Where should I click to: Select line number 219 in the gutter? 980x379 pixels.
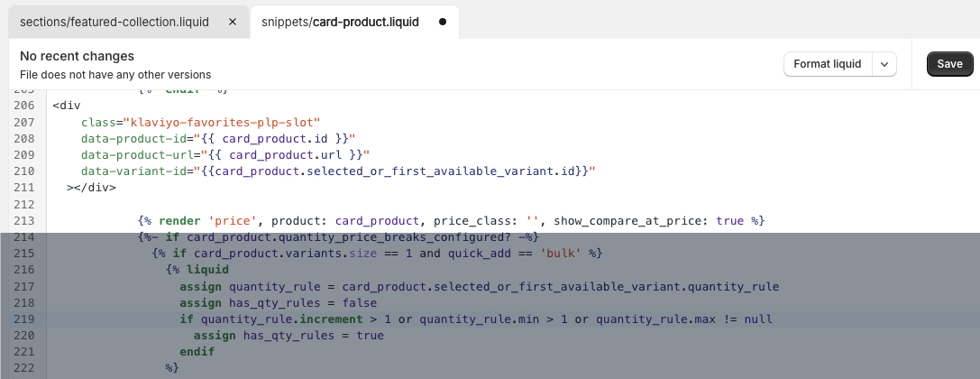pos(25,319)
